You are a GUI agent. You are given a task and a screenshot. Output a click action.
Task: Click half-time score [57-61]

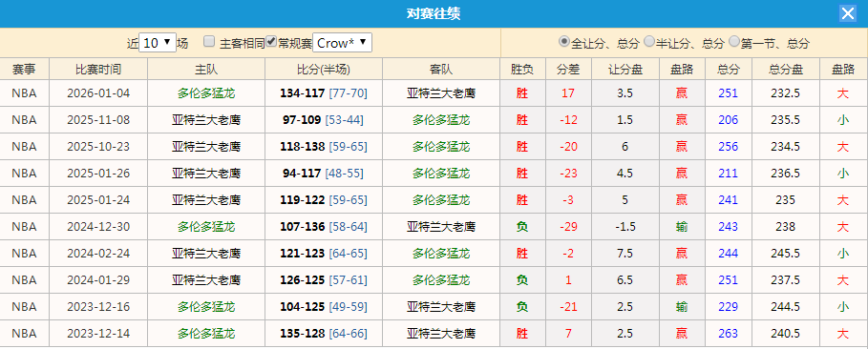click(x=349, y=280)
